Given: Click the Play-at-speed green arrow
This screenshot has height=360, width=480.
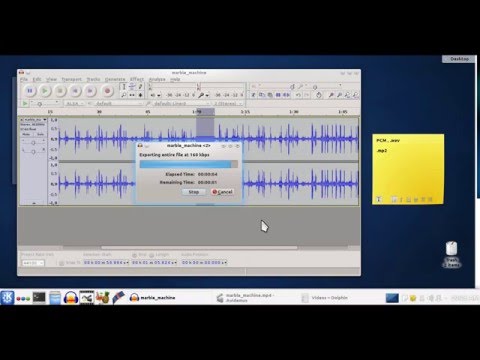Looking at the screenshot, I should point(25,104).
